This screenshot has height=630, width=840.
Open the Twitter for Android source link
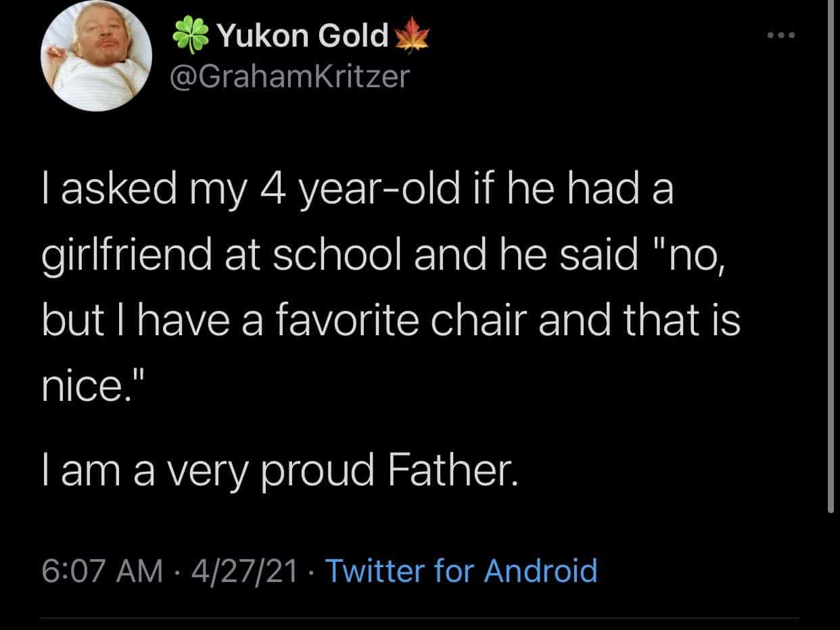tap(461, 571)
